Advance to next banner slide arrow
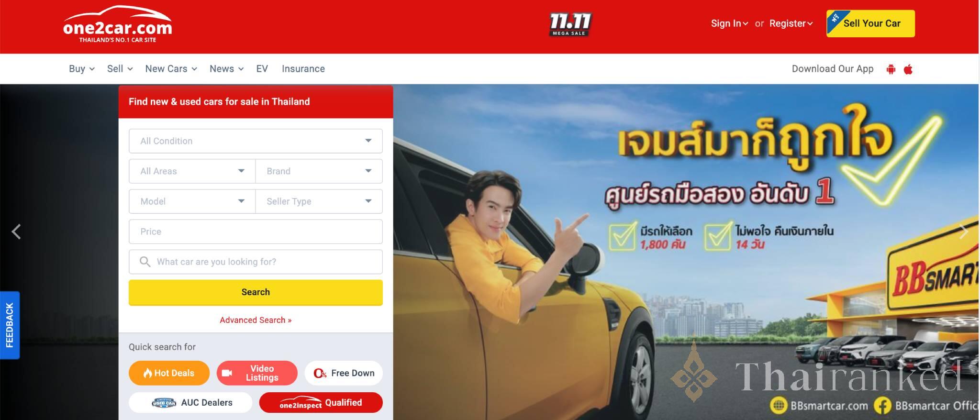Viewport: 980px width, 420px height. pos(964,232)
